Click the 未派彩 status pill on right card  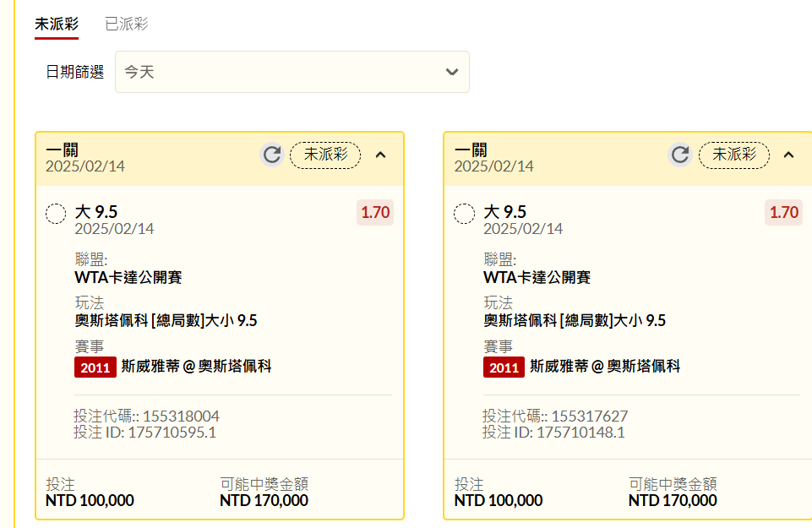point(733,155)
